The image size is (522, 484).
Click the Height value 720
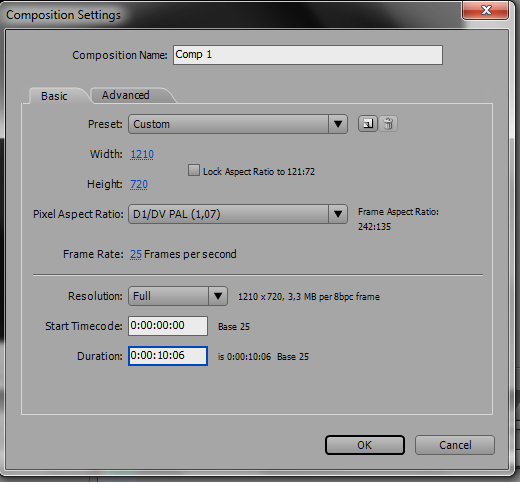click(139, 184)
